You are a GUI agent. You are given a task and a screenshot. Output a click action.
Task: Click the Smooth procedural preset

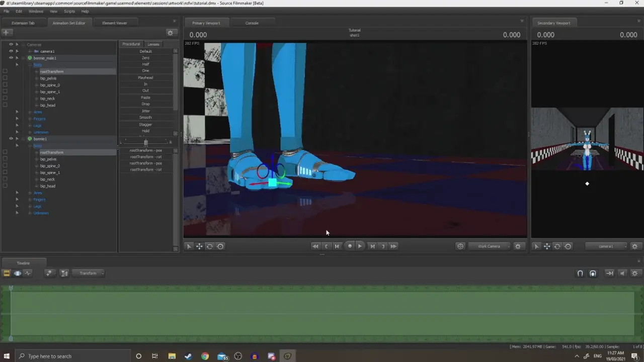point(145,118)
